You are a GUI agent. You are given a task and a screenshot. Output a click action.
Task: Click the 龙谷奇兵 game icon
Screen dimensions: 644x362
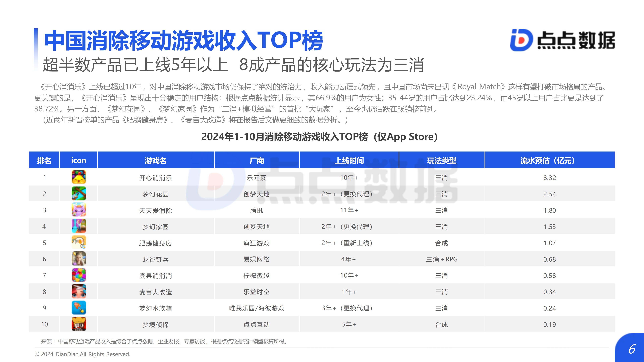click(79, 259)
